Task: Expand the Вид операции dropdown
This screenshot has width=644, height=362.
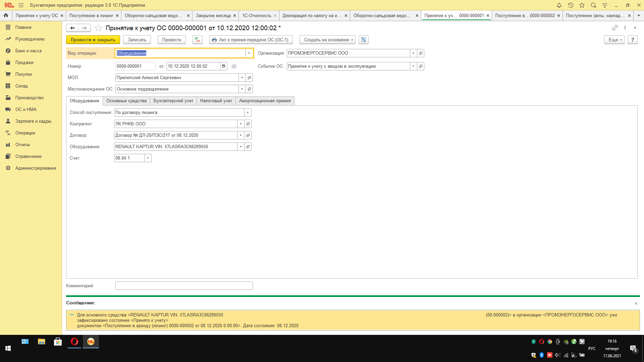Action: coord(249,53)
